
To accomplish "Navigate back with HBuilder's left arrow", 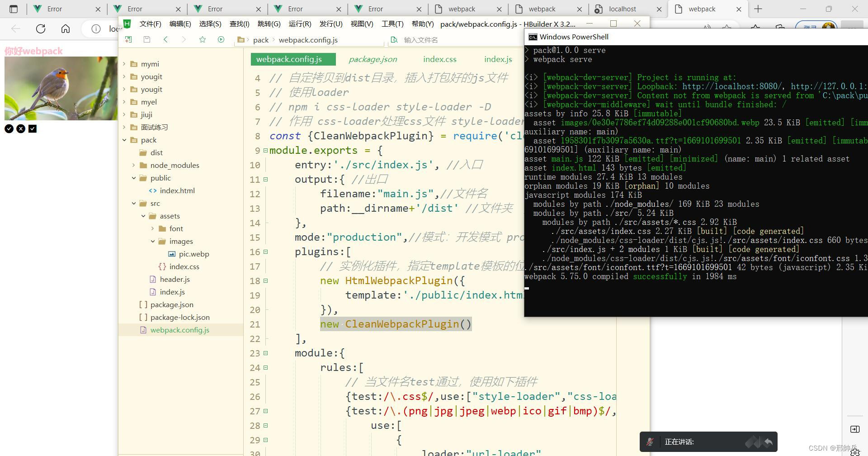I will [x=165, y=40].
